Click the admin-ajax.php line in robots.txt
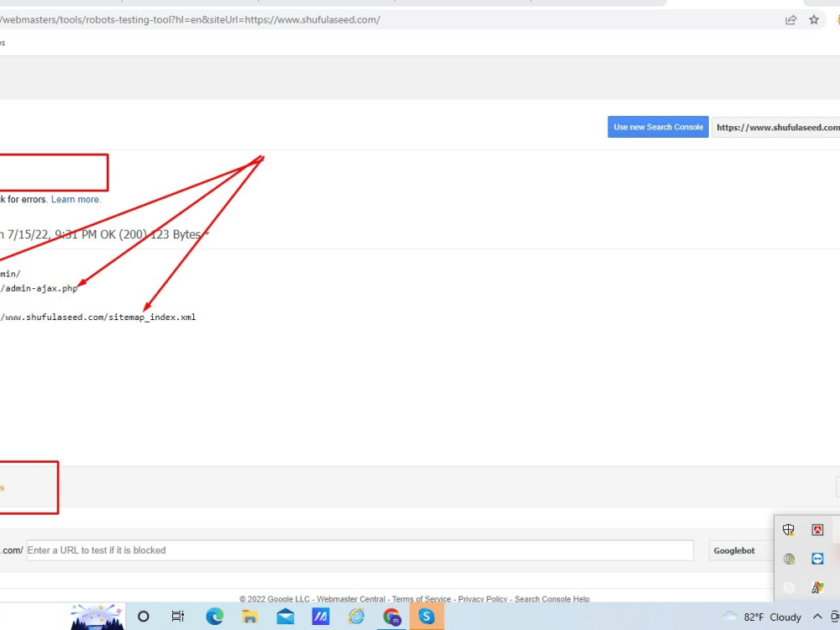The width and height of the screenshot is (840, 630). [39, 288]
